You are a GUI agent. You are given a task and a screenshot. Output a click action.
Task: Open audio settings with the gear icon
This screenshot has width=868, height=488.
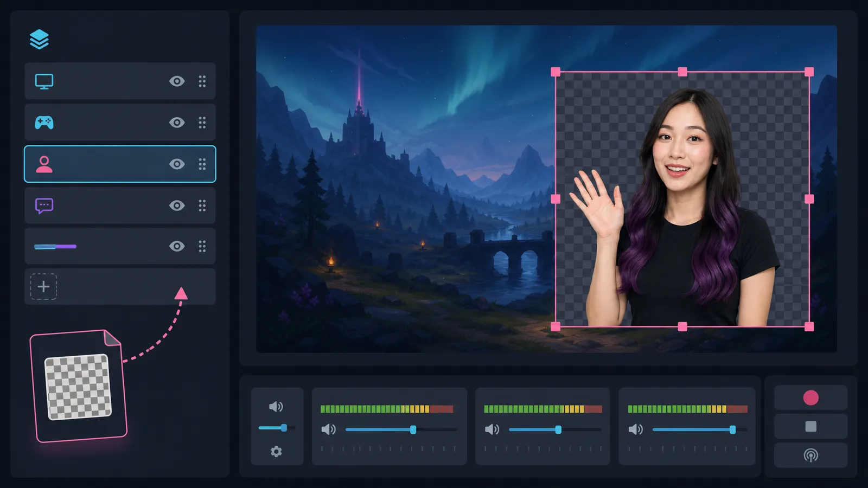[x=276, y=451]
